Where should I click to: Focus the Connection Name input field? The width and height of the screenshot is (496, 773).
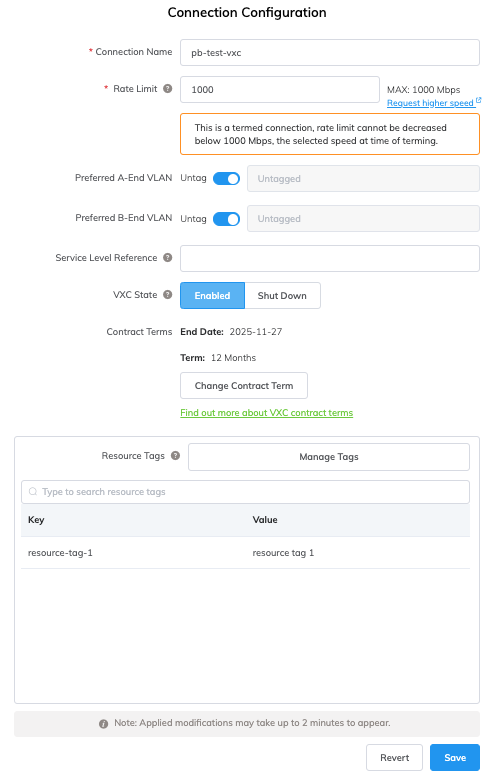pyautogui.click(x=330, y=53)
